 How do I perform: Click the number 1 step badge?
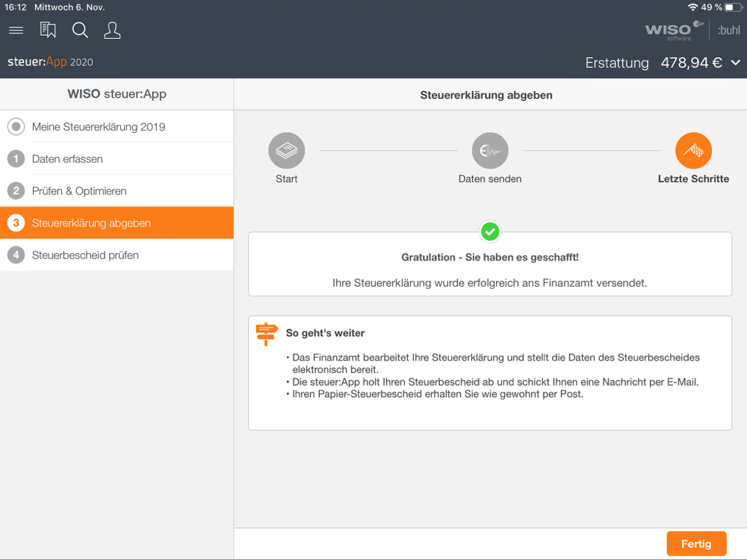16,158
